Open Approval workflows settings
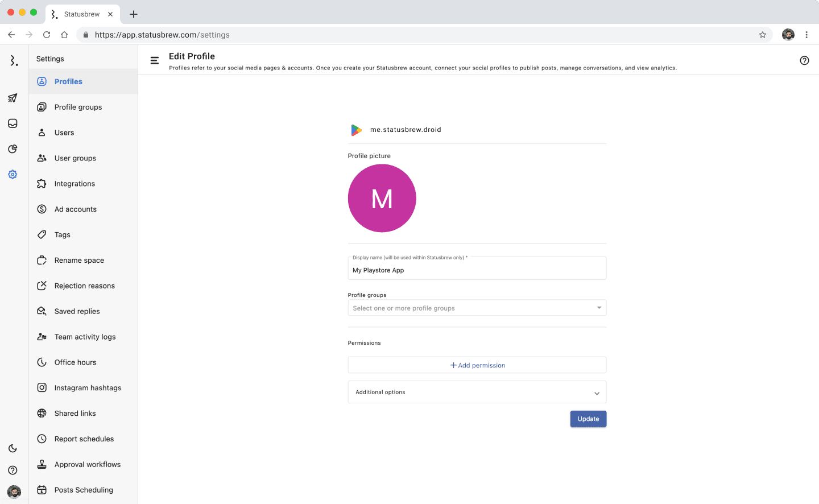The image size is (819, 504). pos(84,464)
